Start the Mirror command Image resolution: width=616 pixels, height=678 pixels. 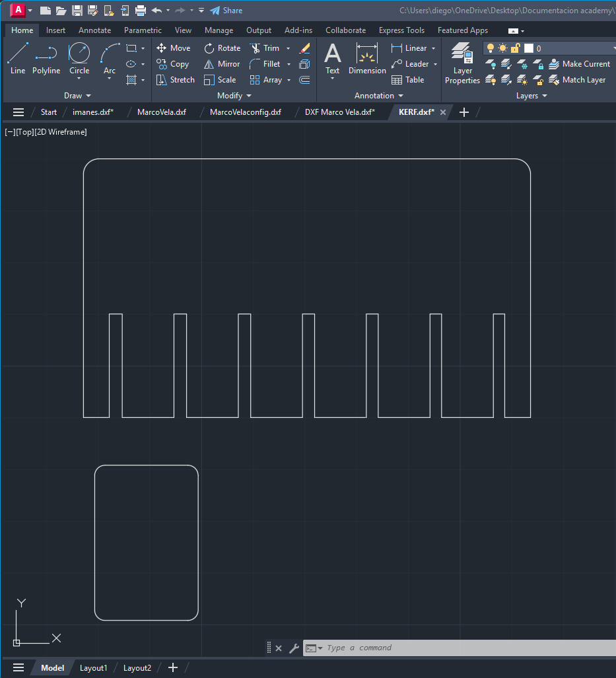click(x=221, y=63)
